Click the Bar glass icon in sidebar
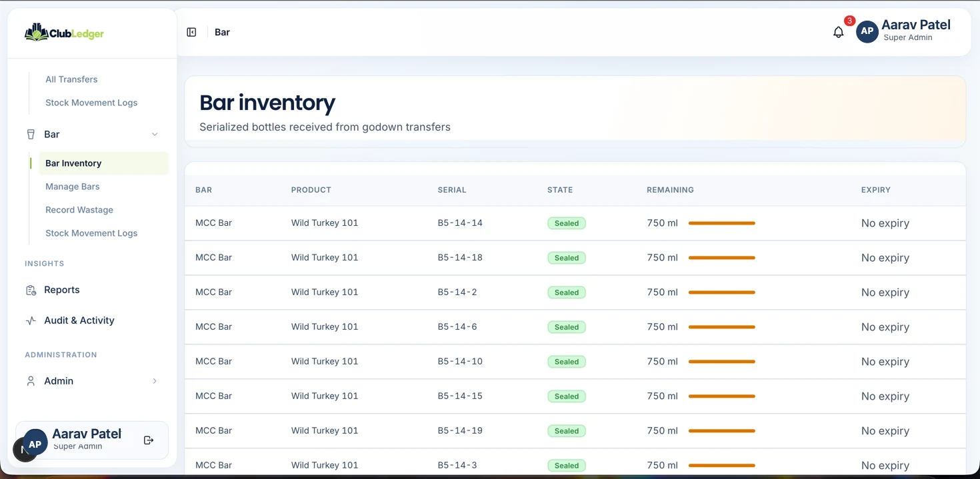This screenshot has height=479, width=980. (x=31, y=135)
